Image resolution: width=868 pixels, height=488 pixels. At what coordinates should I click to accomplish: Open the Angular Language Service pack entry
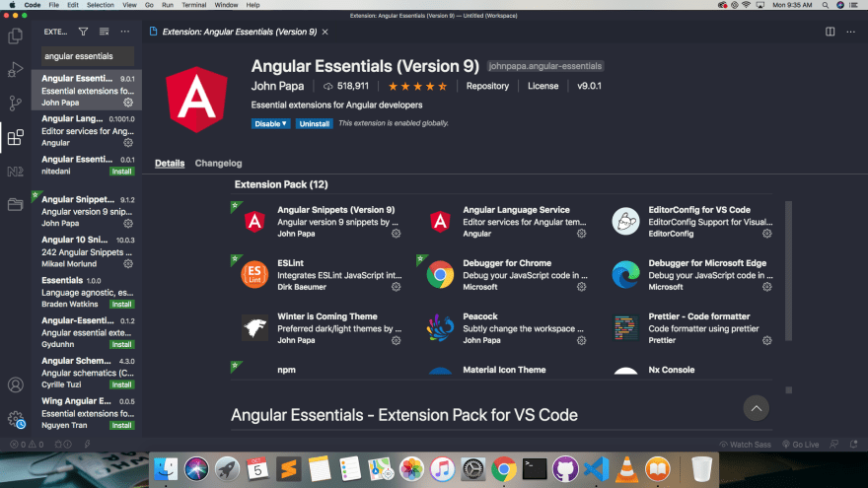pos(507,221)
